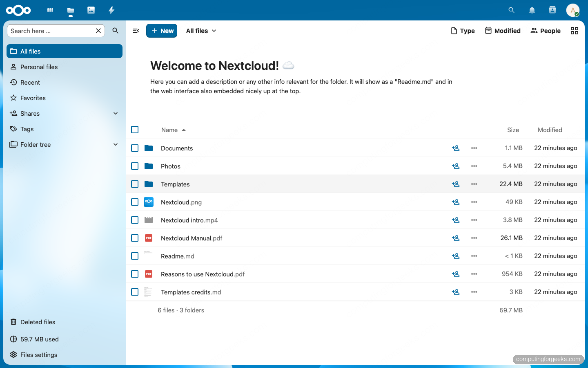
Task: Share the Photos folder
Action: point(456,166)
